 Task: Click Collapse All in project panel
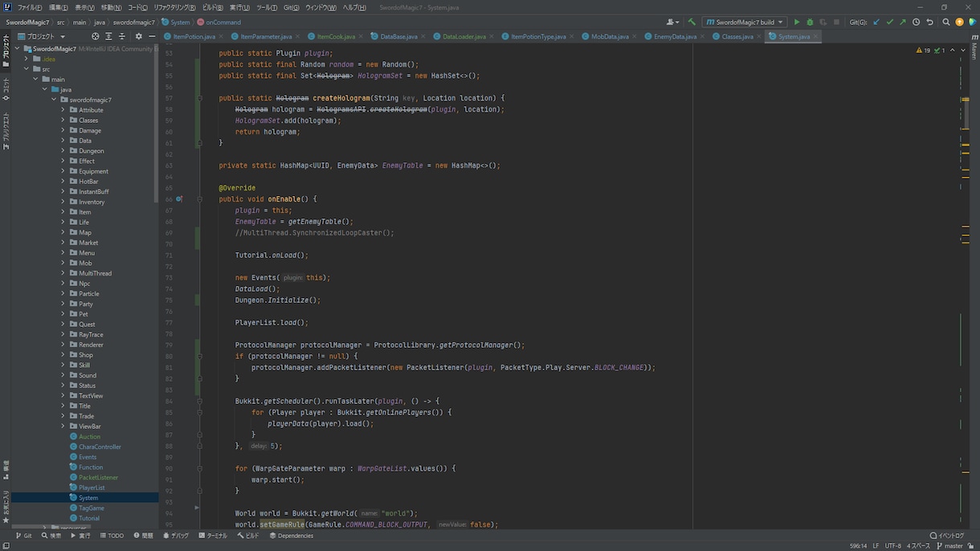(x=122, y=36)
